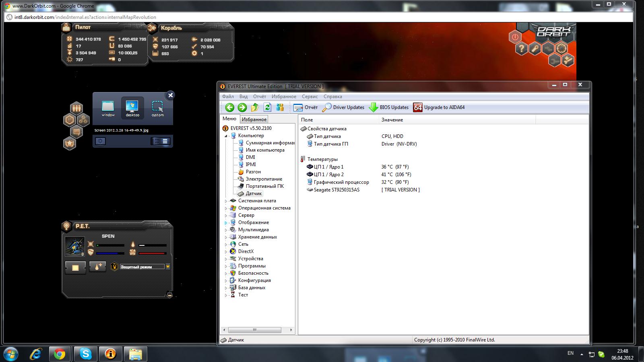Switch to the Избранное tab

pyautogui.click(x=254, y=119)
